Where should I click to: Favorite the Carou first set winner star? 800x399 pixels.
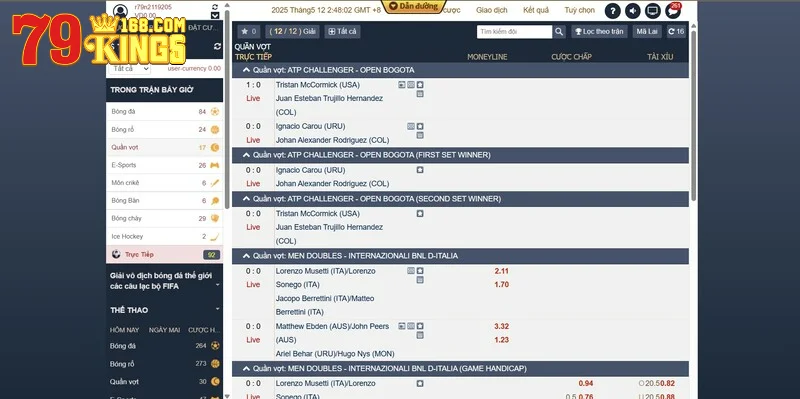420,170
